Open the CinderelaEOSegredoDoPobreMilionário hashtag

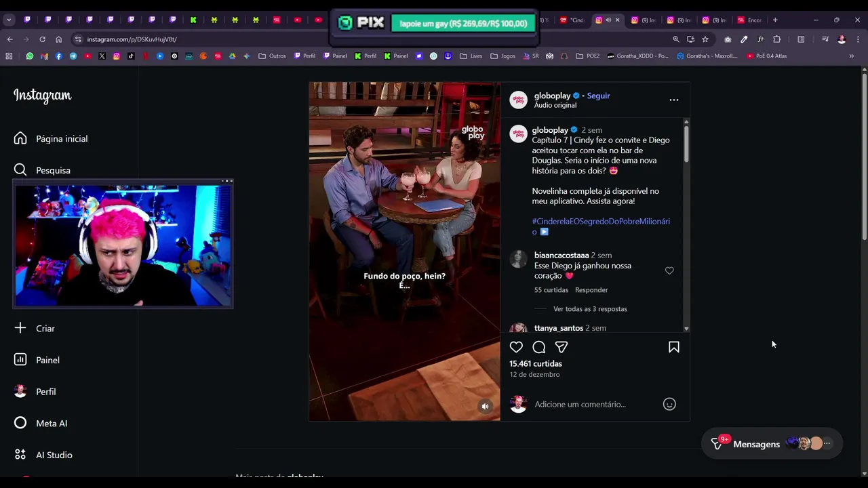point(601,226)
